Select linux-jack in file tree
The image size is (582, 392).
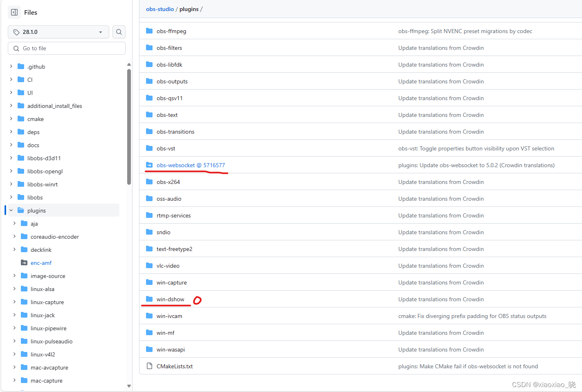click(x=43, y=315)
